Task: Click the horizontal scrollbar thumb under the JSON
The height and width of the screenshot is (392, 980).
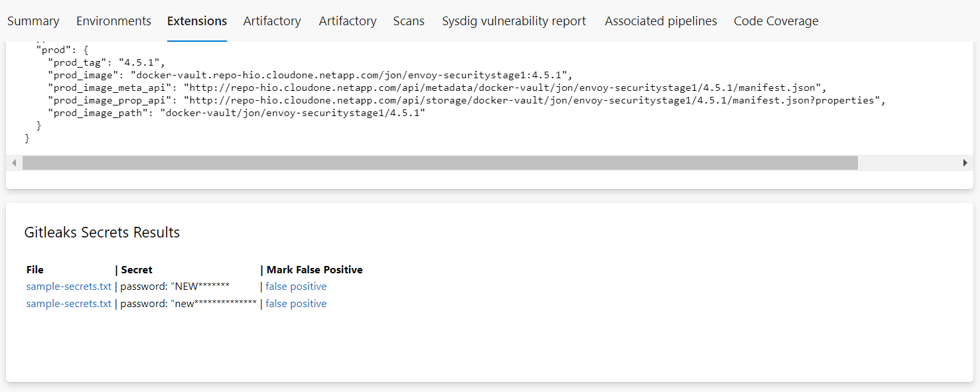Action: (x=439, y=163)
